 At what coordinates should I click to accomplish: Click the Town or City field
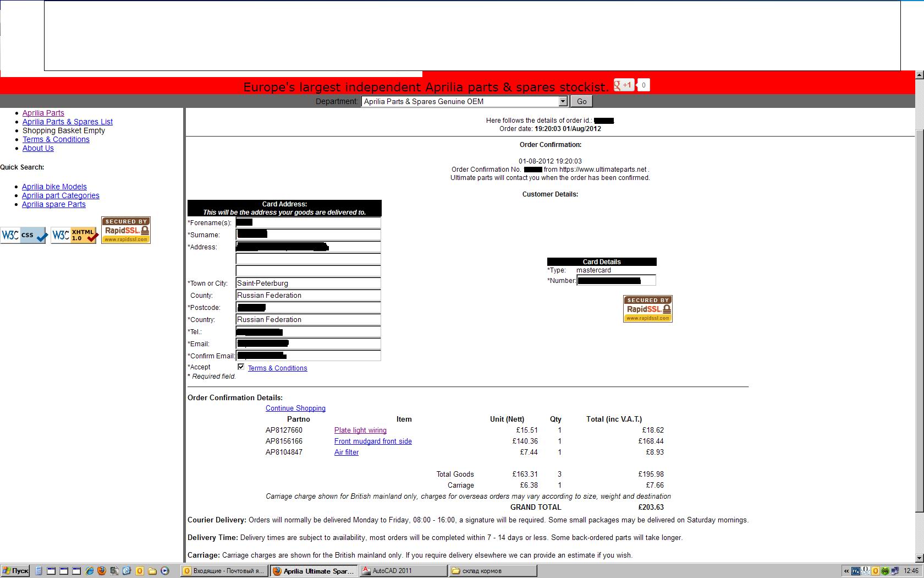tap(308, 283)
